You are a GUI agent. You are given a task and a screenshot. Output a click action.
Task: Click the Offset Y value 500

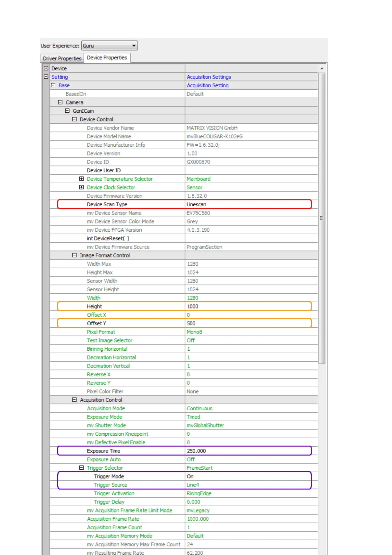click(191, 323)
